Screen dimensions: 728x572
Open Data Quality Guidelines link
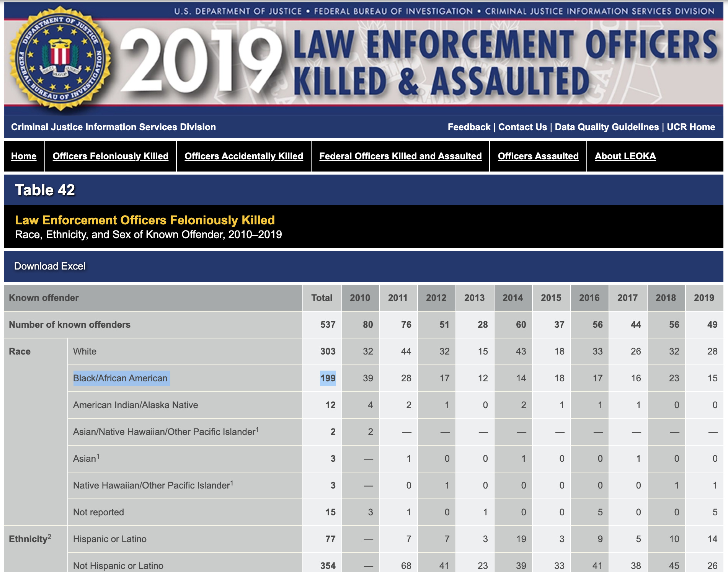pyautogui.click(x=607, y=127)
